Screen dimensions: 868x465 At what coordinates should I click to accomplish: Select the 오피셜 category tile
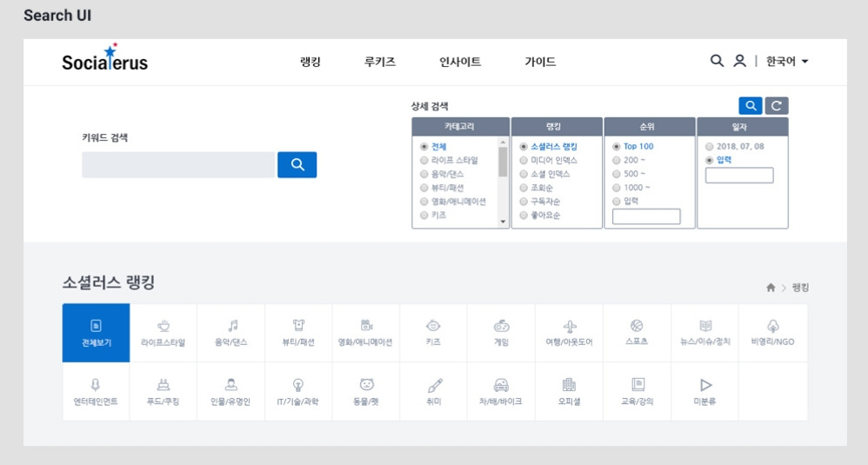[x=569, y=392]
